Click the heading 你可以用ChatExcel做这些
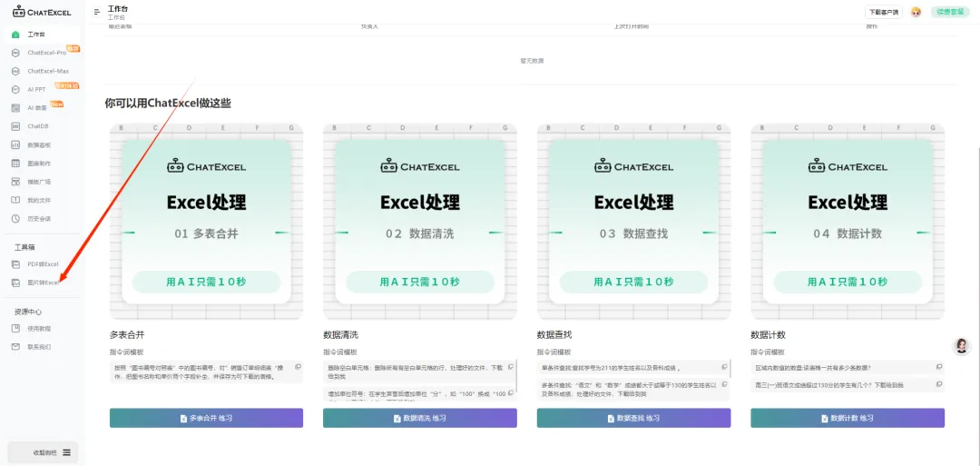 (168, 104)
